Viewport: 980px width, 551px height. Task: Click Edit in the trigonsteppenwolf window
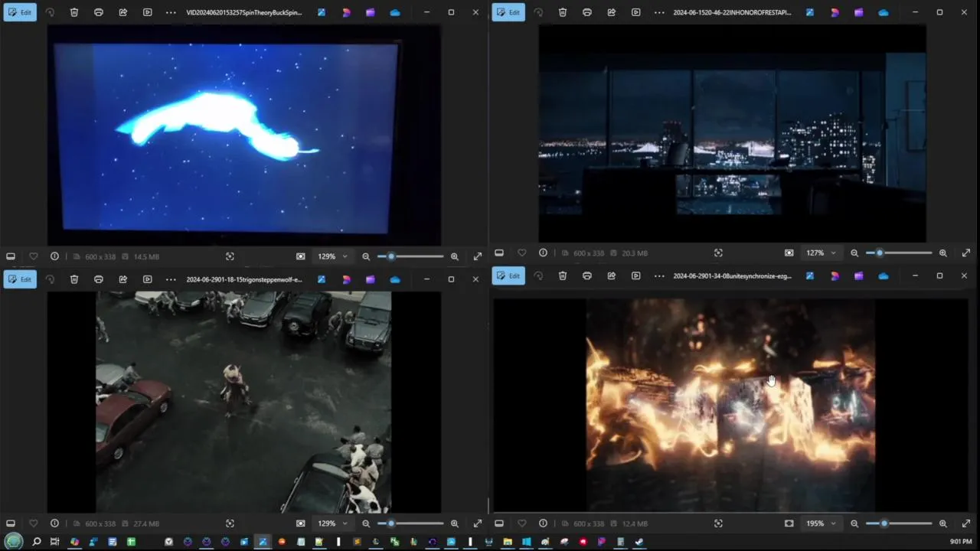click(x=20, y=279)
